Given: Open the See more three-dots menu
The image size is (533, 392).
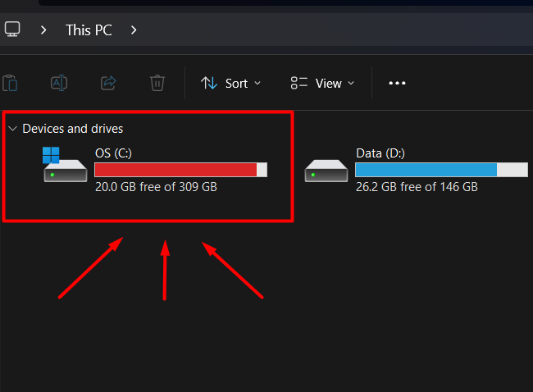Looking at the screenshot, I should click(398, 83).
